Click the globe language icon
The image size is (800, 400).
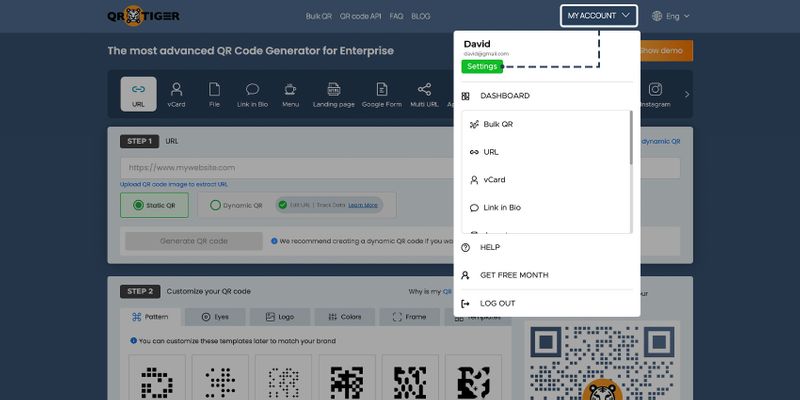pyautogui.click(x=657, y=16)
